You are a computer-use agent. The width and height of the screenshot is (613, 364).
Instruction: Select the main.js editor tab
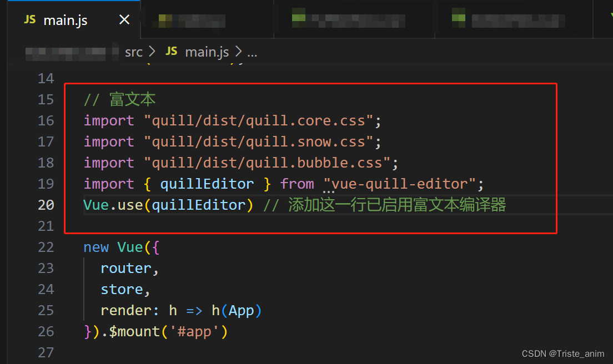coord(66,19)
